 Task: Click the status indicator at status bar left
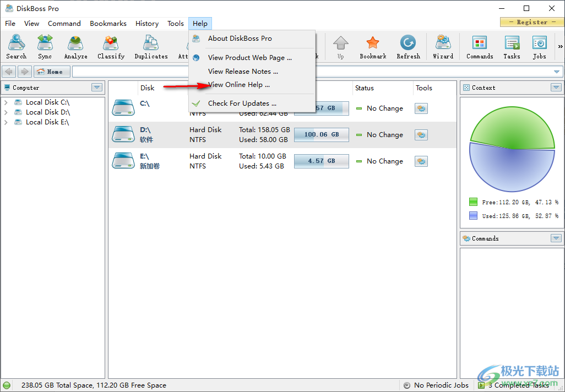click(x=7, y=385)
